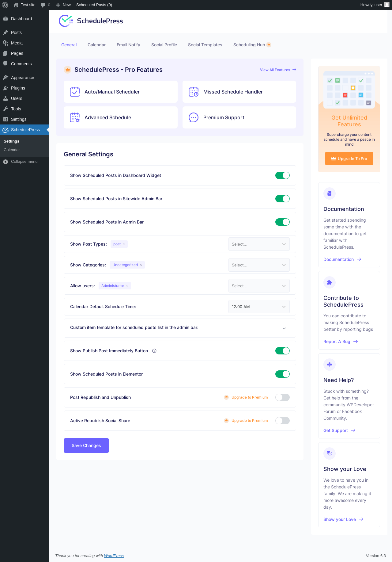Open the Calendar submenu item in sidebar
392x562 pixels.
(12, 150)
